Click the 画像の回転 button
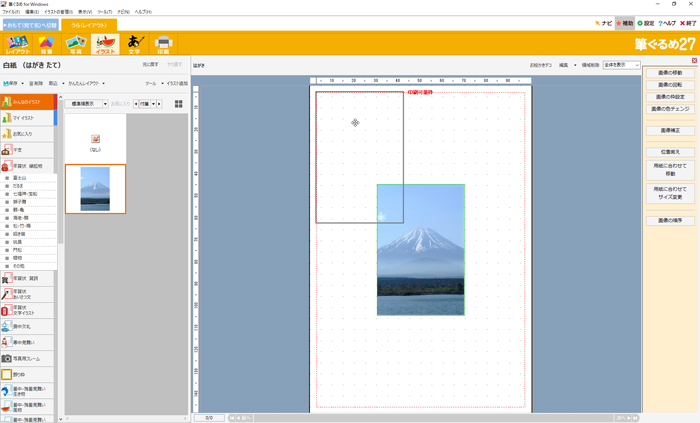Viewport: 700px width, 423px height. (x=670, y=85)
